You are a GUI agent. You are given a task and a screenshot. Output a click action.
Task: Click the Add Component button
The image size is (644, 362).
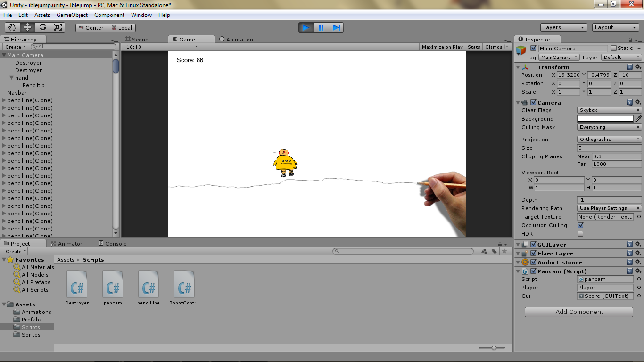tap(579, 312)
